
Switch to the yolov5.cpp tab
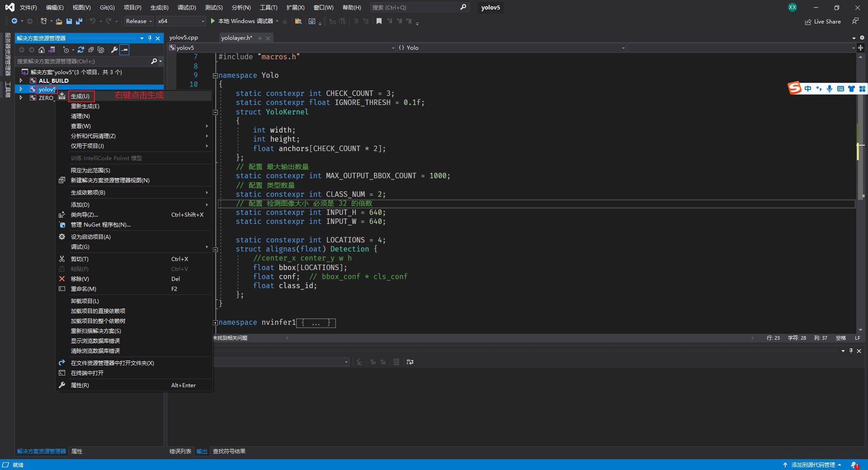(184, 38)
